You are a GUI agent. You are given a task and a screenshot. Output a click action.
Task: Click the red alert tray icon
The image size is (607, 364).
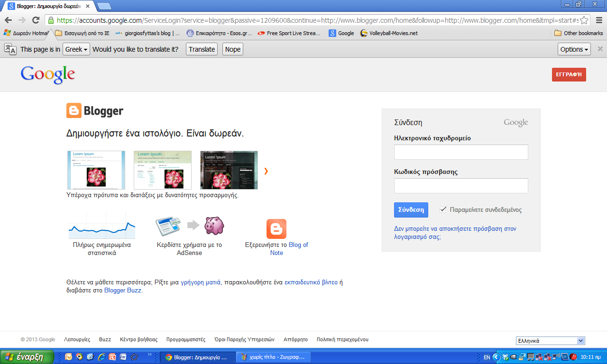coord(573,357)
